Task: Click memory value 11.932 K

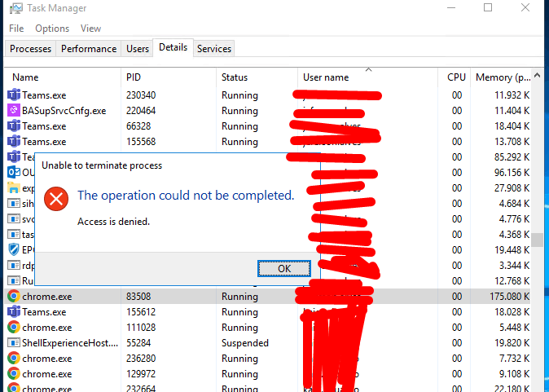Action: tap(512, 95)
